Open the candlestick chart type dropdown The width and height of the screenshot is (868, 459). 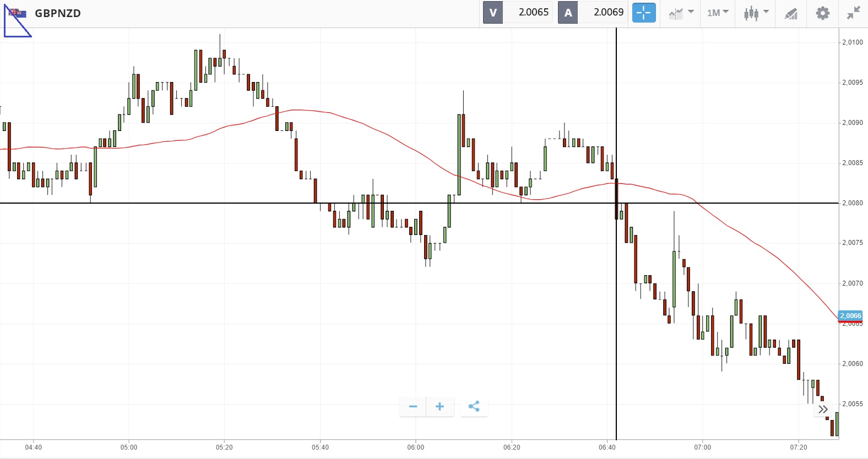(x=756, y=13)
